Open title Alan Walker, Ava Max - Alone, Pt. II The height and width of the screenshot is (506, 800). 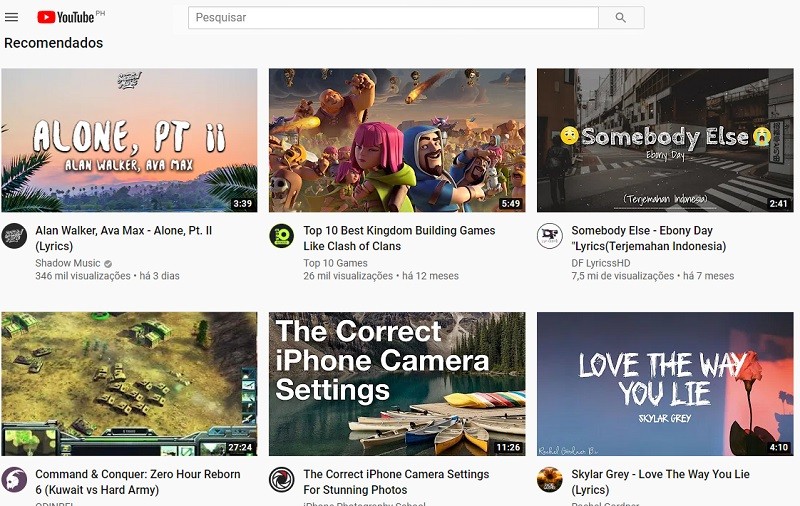123,238
